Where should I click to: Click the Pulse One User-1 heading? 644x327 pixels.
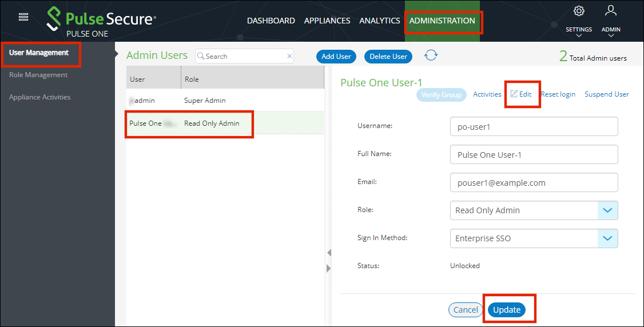[x=381, y=82]
